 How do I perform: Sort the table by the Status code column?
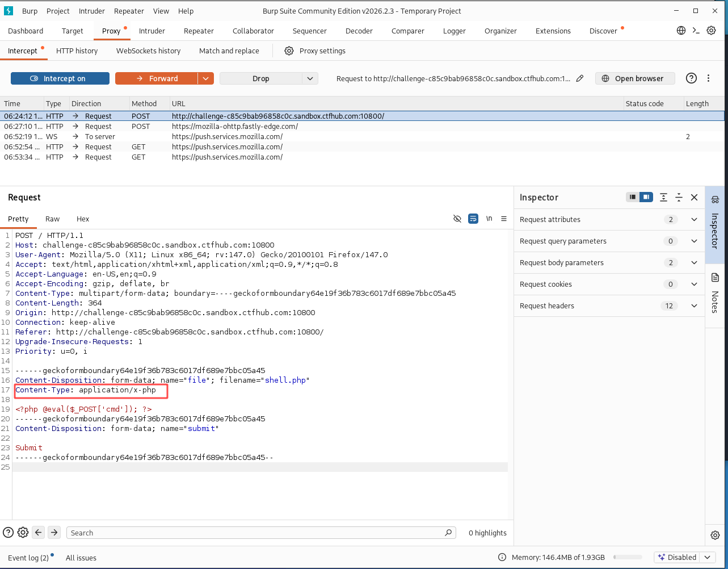click(x=653, y=103)
